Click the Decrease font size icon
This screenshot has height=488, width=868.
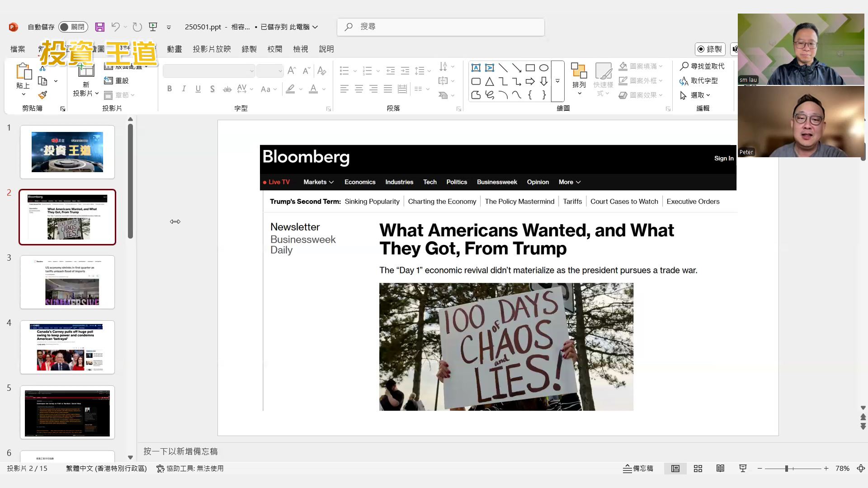307,70
